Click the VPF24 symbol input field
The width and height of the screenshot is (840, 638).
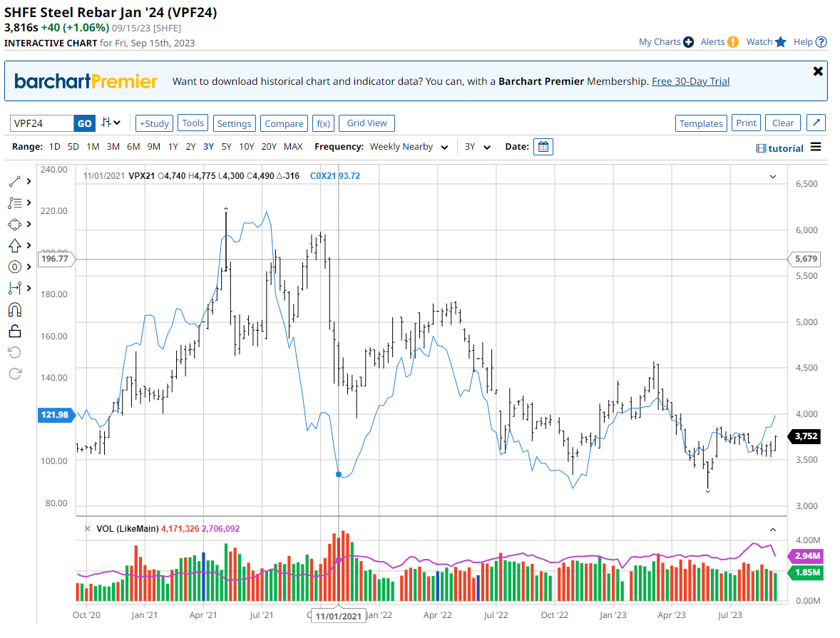[x=42, y=123]
